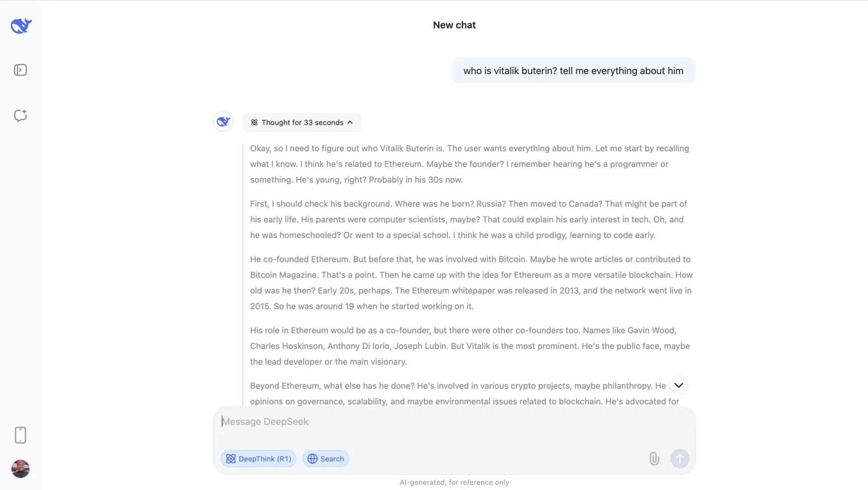Click the message send arrow button

(x=679, y=458)
